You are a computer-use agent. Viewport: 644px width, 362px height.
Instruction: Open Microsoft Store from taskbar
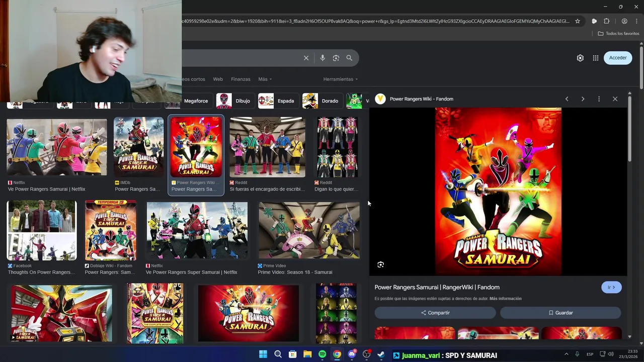point(293,354)
